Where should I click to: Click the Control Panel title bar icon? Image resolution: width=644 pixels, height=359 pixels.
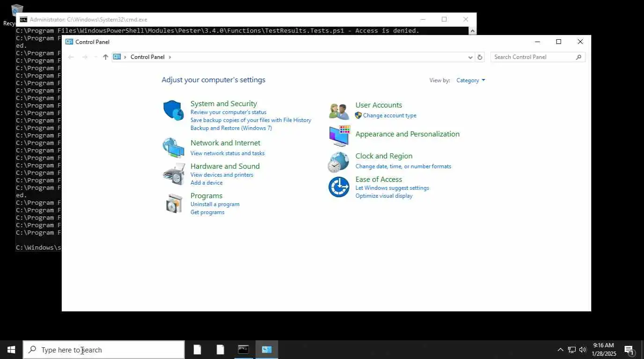point(69,42)
